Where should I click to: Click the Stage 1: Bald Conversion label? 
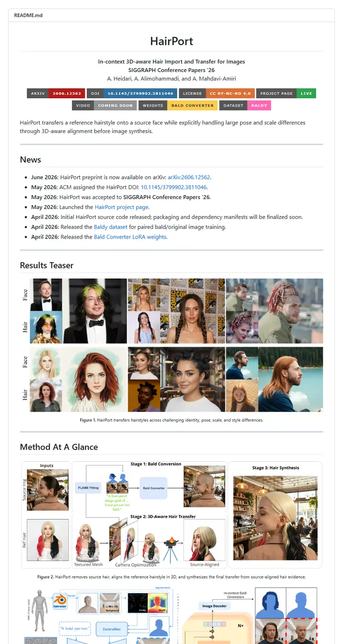tap(156, 464)
